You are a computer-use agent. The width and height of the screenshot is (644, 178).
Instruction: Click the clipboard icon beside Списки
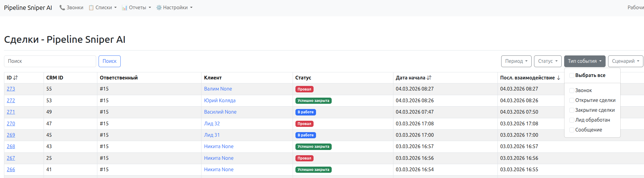coord(91,8)
